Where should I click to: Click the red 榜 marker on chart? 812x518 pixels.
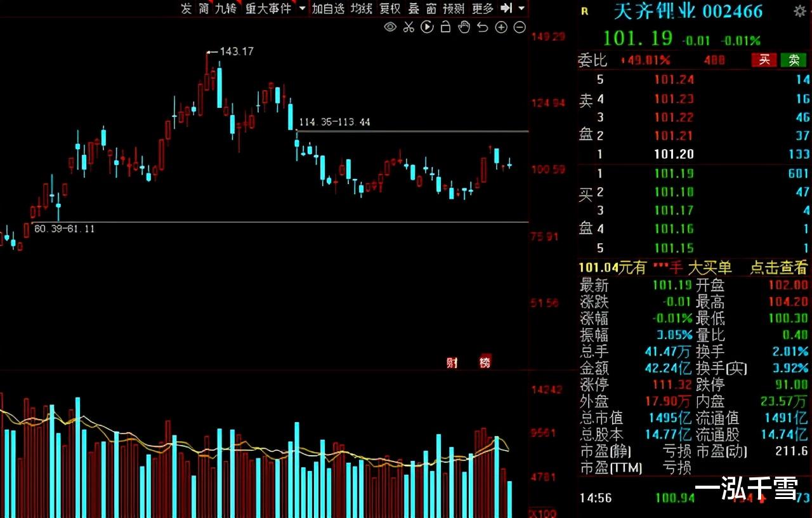[485, 362]
